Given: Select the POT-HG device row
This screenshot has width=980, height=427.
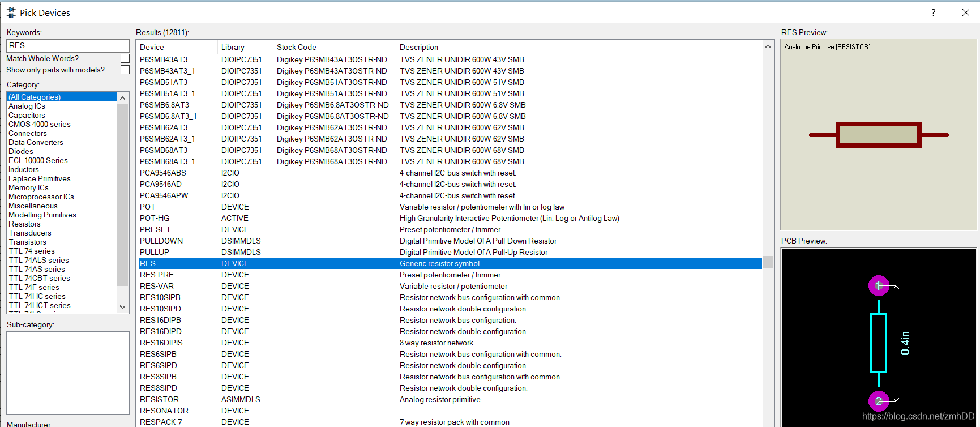Looking at the screenshot, I should pos(450,218).
